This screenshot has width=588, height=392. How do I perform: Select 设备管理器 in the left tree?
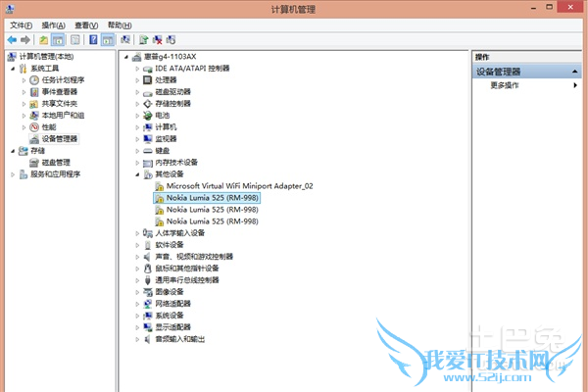[59, 139]
